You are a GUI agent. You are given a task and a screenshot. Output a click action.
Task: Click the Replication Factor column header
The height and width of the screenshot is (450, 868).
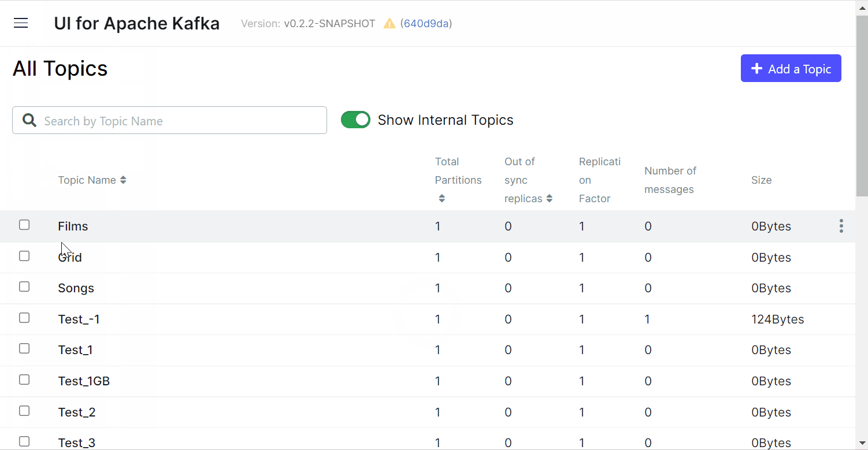pos(600,180)
